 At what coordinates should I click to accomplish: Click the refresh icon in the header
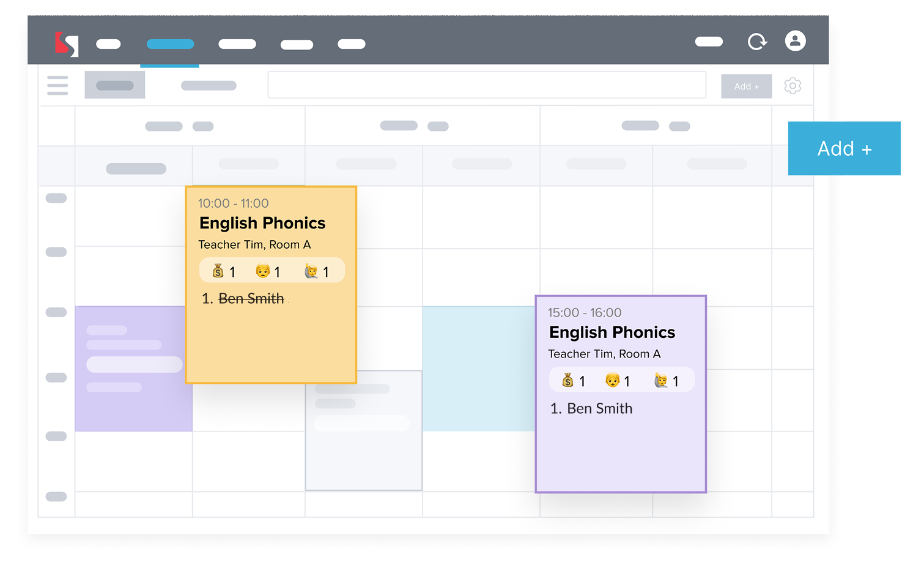tap(757, 42)
